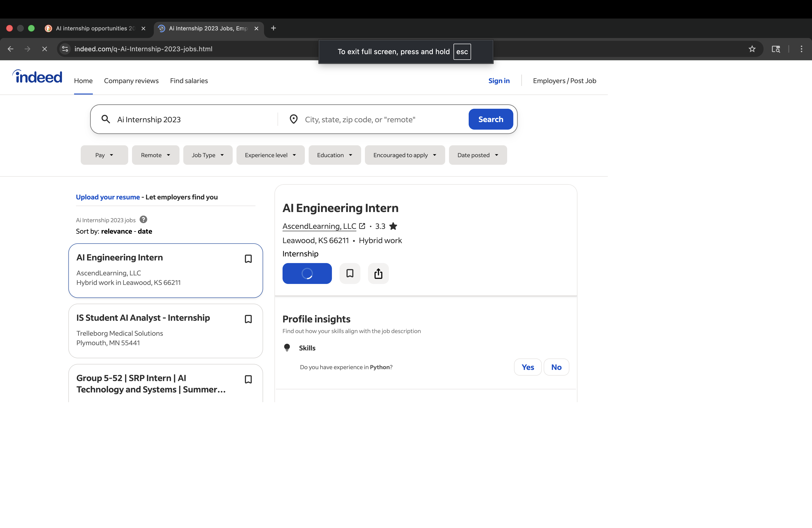
Task: Go to Company reviews in the navigation
Action: [131, 81]
